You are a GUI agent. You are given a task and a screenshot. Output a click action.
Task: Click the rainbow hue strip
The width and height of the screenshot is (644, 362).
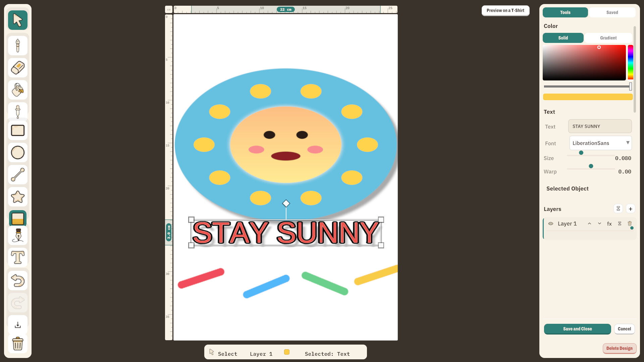631,62
